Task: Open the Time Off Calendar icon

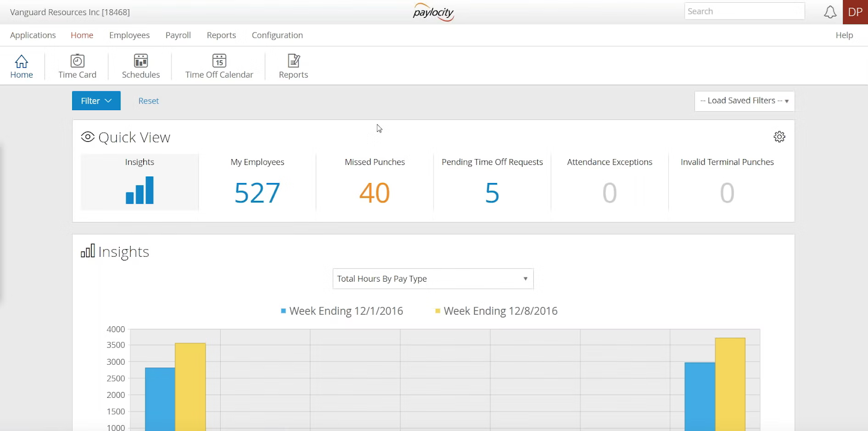Action: (x=219, y=60)
